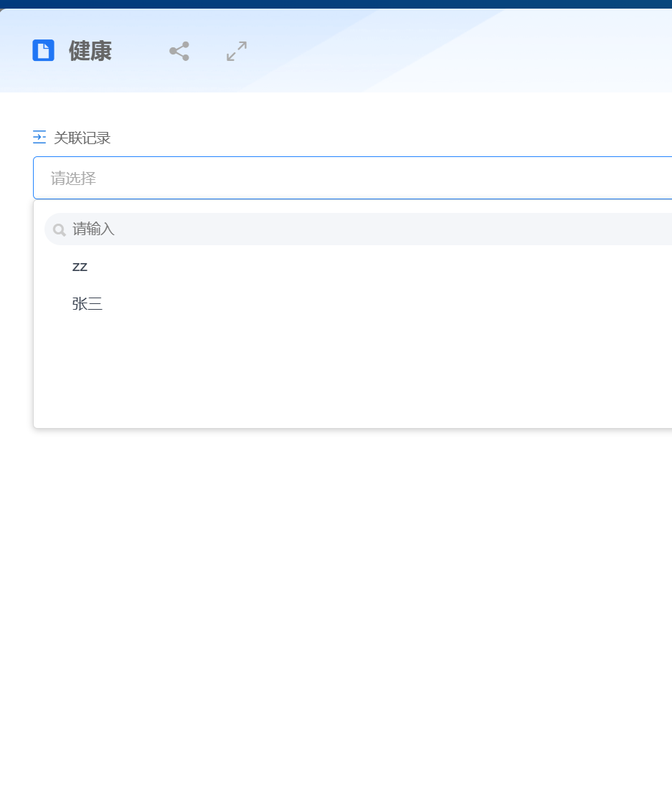Click the share icon in the header
Screen dimensions: 672x803
[179, 51]
